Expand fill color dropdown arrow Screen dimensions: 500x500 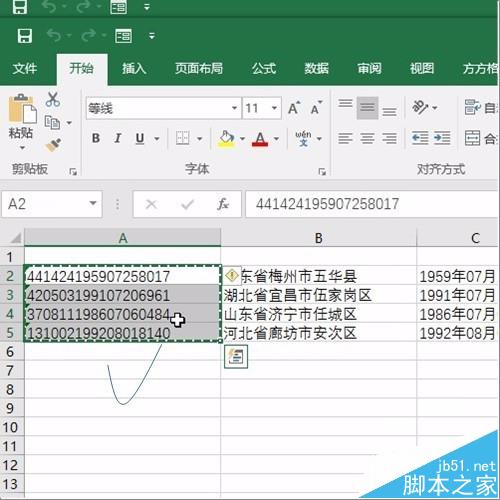[242, 138]
